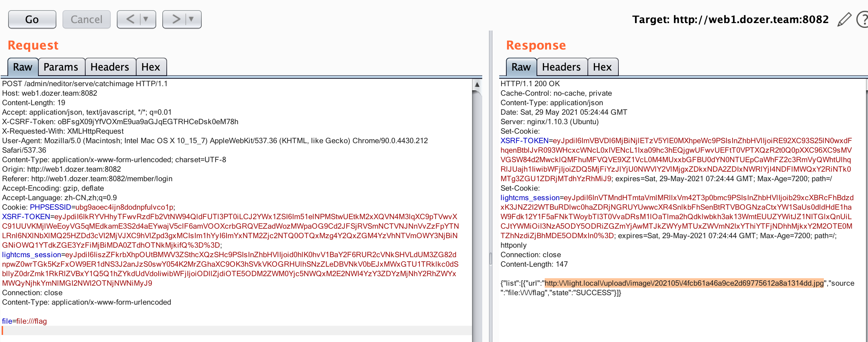Switch to the Request Params tab

[61, 67]
